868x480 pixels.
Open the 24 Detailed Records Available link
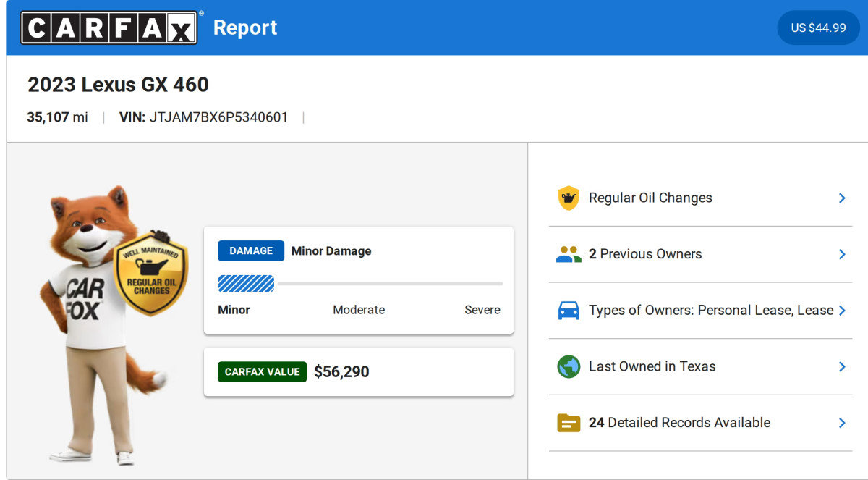click(x=679, y=423)
